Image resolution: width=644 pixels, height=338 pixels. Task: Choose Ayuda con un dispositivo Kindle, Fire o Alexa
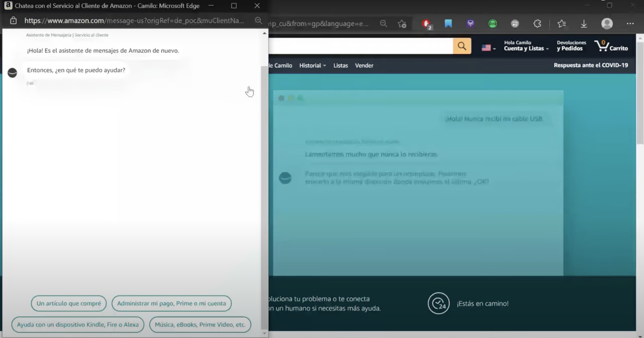(78, 325)
